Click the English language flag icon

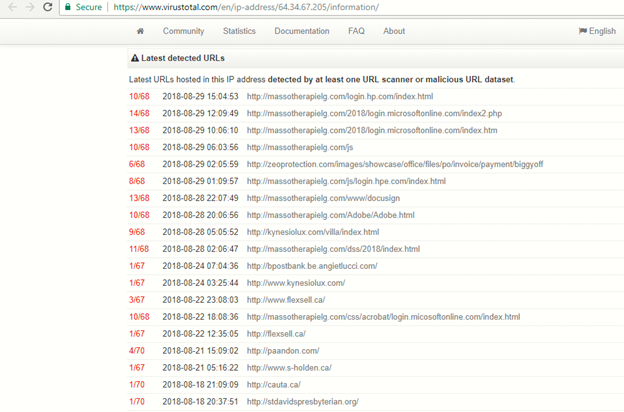582,31
